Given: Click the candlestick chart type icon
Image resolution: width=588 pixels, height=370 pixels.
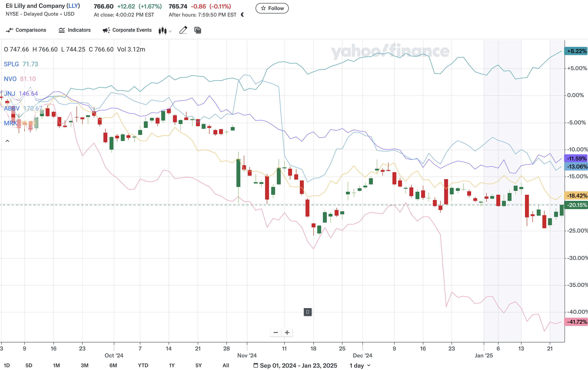Looking at the screenshot, I should coord(162,31).
